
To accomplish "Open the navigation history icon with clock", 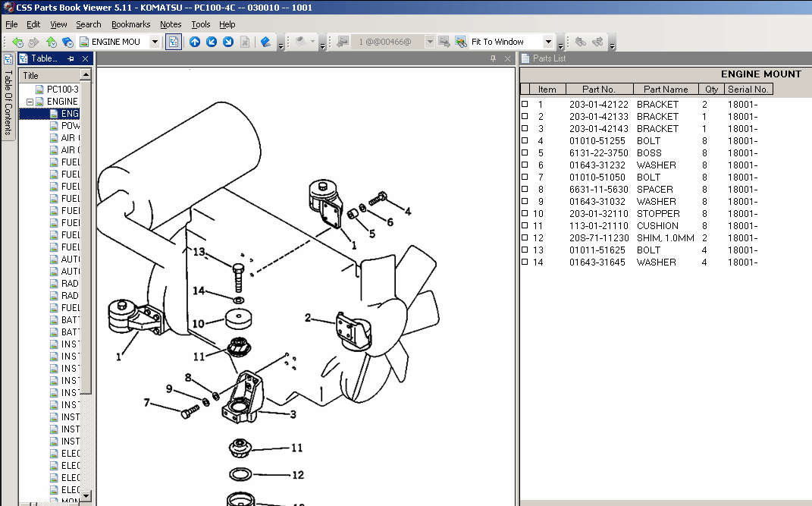I will click(67, 42).
